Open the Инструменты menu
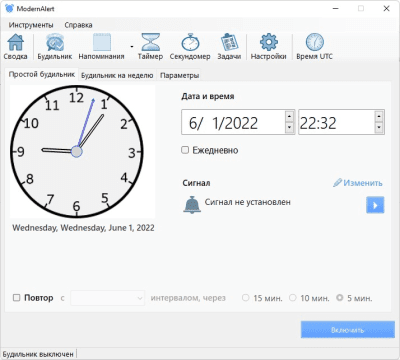This screenshot has width=400, height=360. tap(31, 25)
